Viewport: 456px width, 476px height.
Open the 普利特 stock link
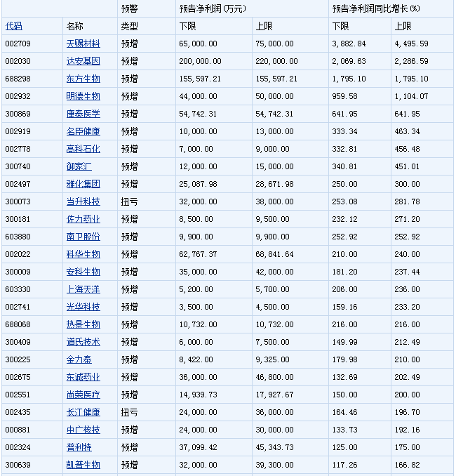click(79, 447)
